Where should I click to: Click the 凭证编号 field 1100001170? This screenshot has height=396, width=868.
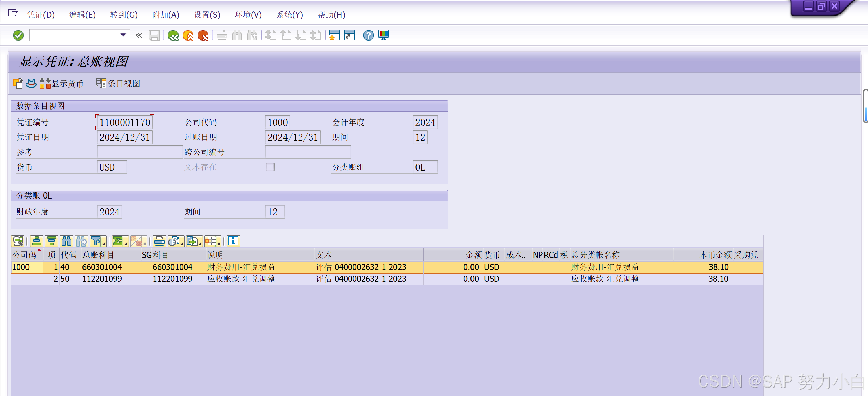pos(125,122)
